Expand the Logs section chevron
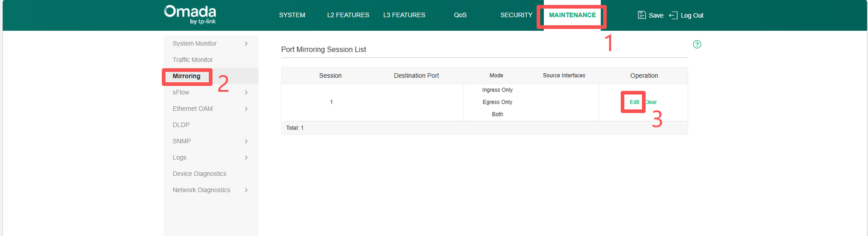Viewport: 868px width, 236px height. coord(246,157)
